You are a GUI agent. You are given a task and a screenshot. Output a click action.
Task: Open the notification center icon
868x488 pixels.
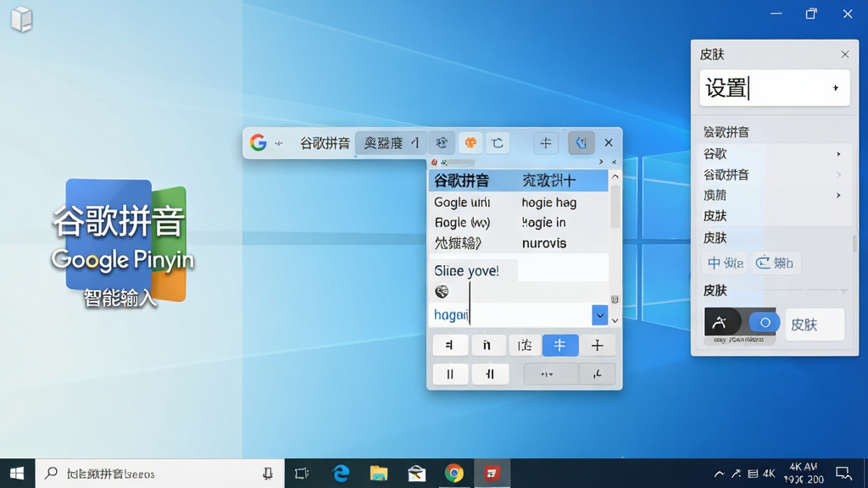pyautogui.click(x=843, y=474)
